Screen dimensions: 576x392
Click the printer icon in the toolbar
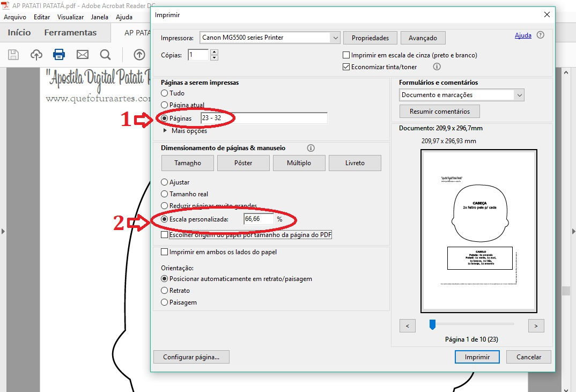point(59,55)
